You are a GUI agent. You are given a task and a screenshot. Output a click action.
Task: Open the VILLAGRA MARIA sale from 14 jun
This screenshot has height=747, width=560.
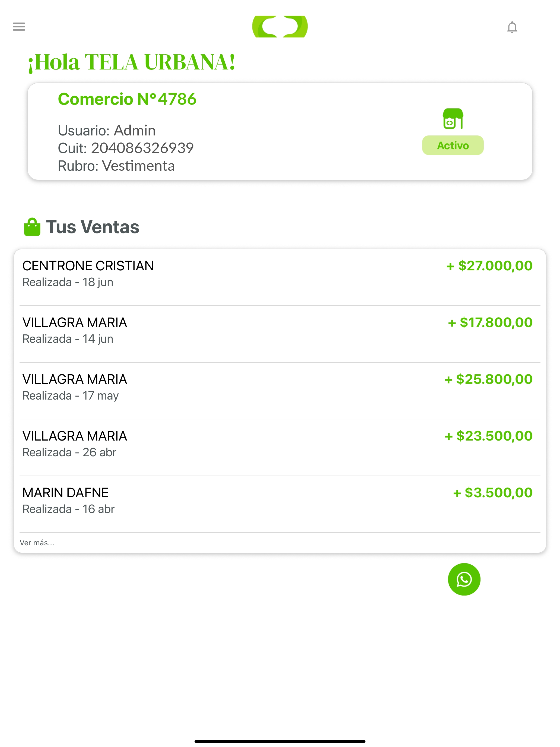[x=280, y=334]
